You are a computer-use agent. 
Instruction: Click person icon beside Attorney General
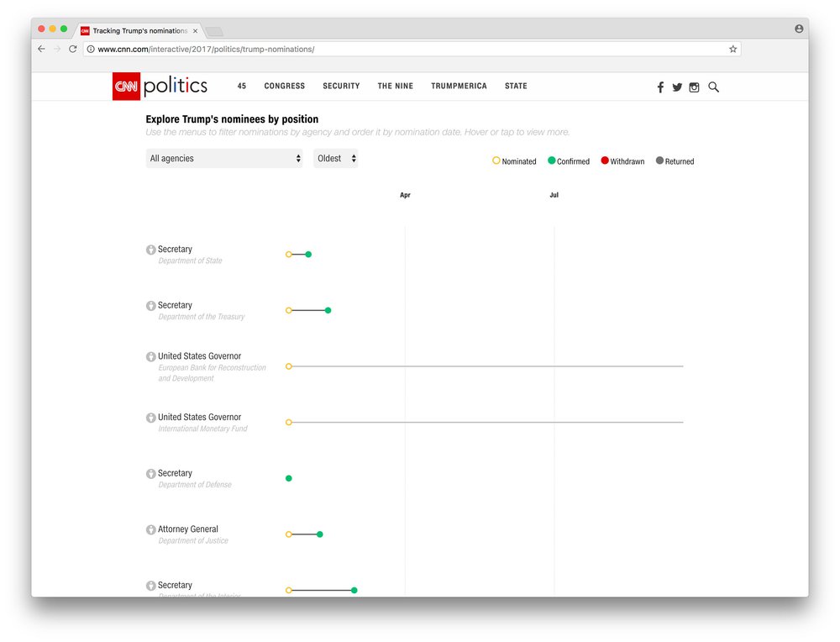pyautogui.click(x=151, y=530)
